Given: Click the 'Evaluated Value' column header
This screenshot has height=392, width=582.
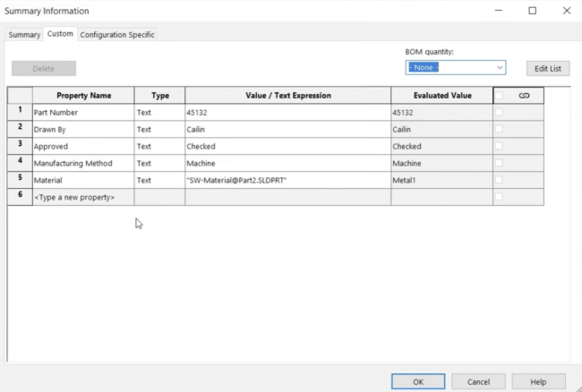Looking at the screenshot, I should [x=441, y=96].
